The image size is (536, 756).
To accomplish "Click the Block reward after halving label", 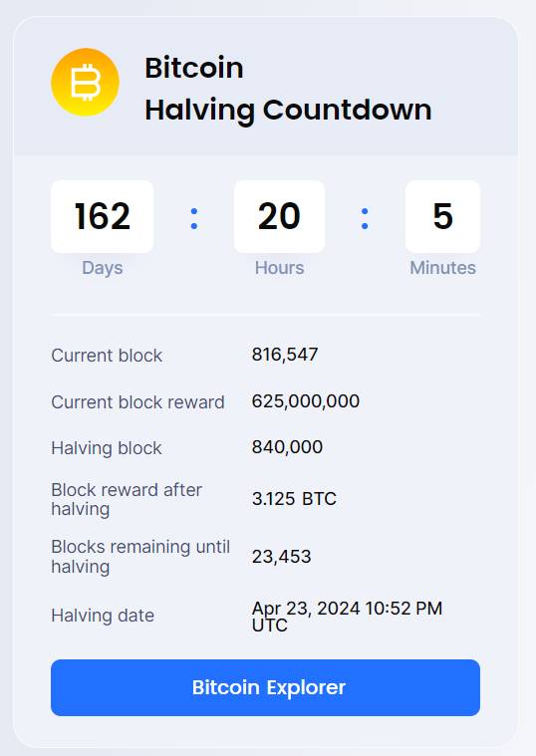I will pos(127,499).
